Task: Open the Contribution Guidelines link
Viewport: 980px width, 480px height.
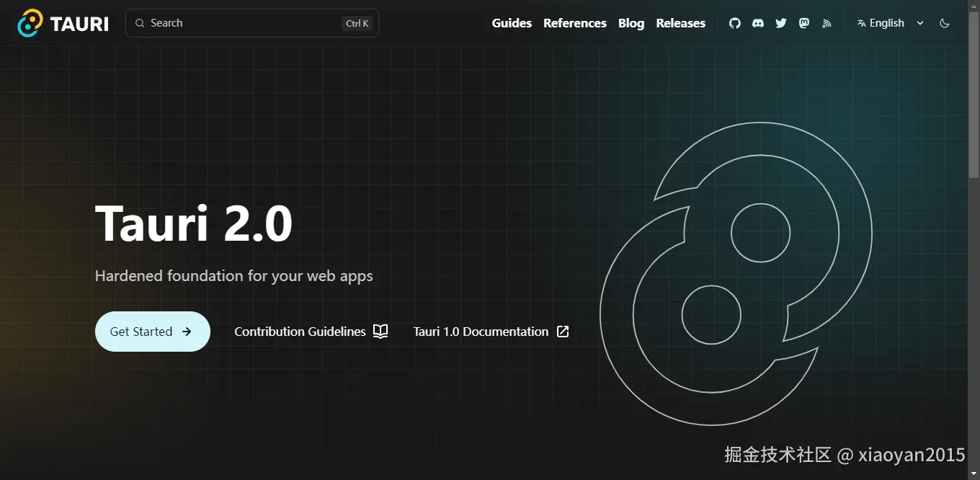Action: click(x=311, y=332)
